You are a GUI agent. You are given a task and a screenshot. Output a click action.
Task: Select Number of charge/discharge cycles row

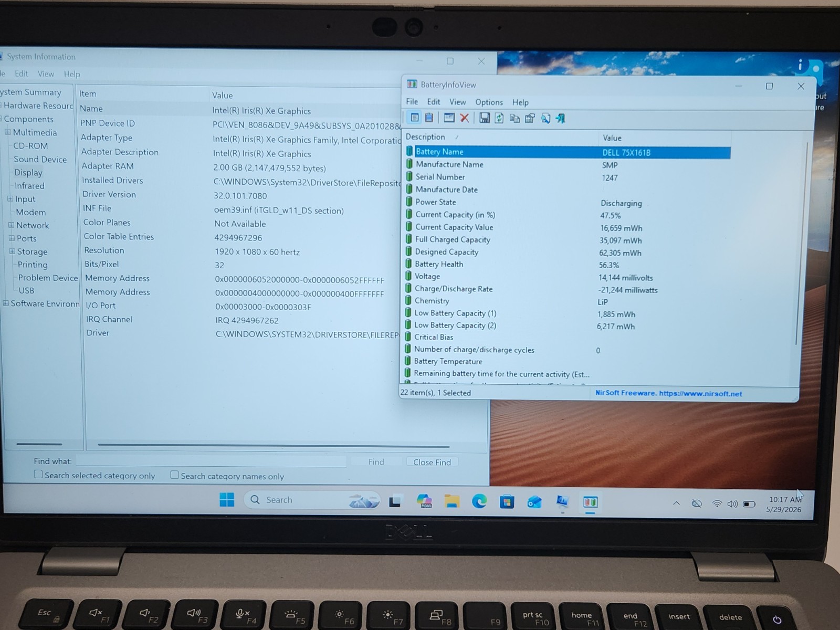(565, 350)
